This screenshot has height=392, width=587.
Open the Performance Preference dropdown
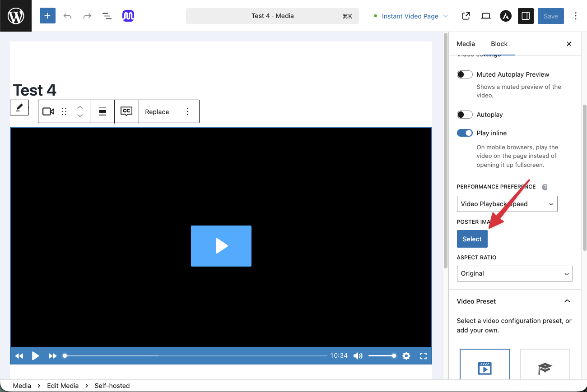[x=507, y=204]
